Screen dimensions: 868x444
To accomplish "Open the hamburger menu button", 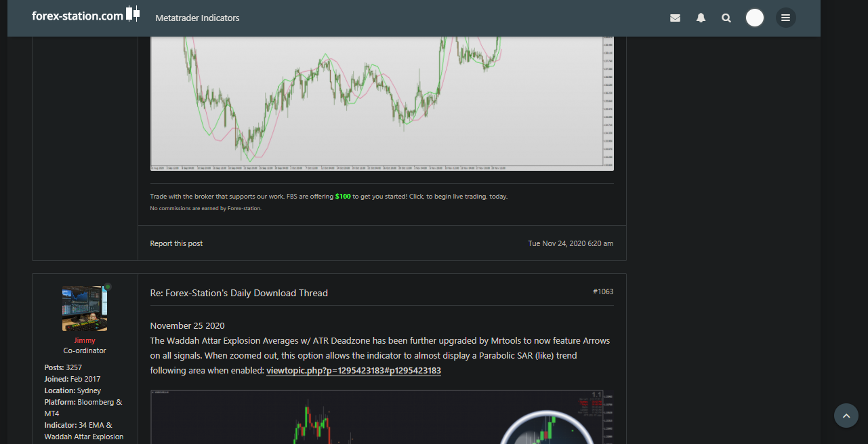I will (x=785, y=18).
